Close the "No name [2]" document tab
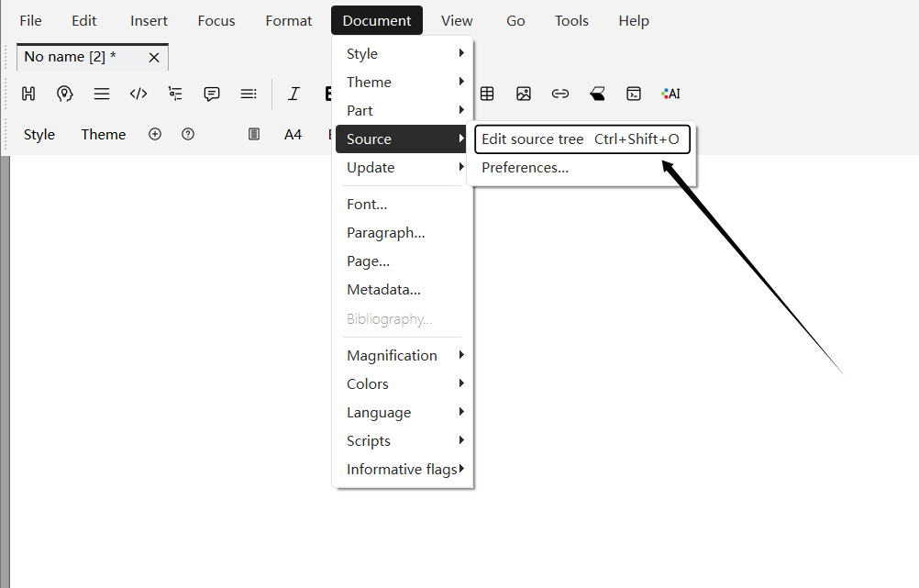This screenshot has width=919, height=588. tap(154, 57)
